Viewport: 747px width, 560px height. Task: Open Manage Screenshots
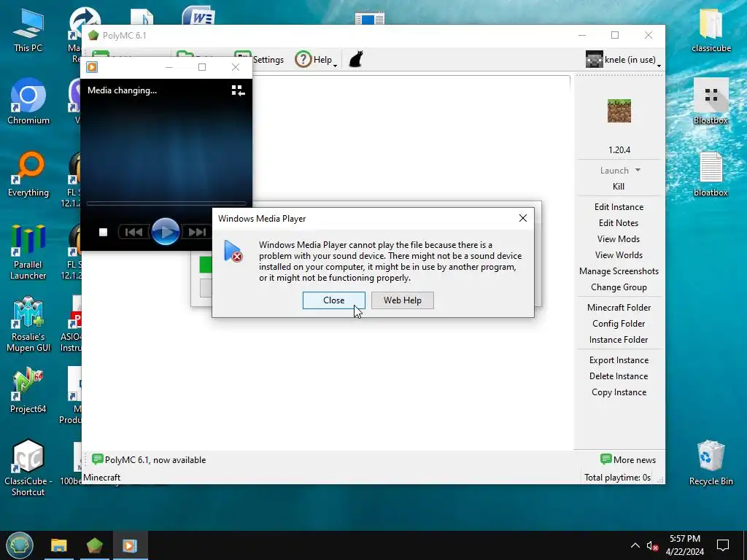[619, 271]
